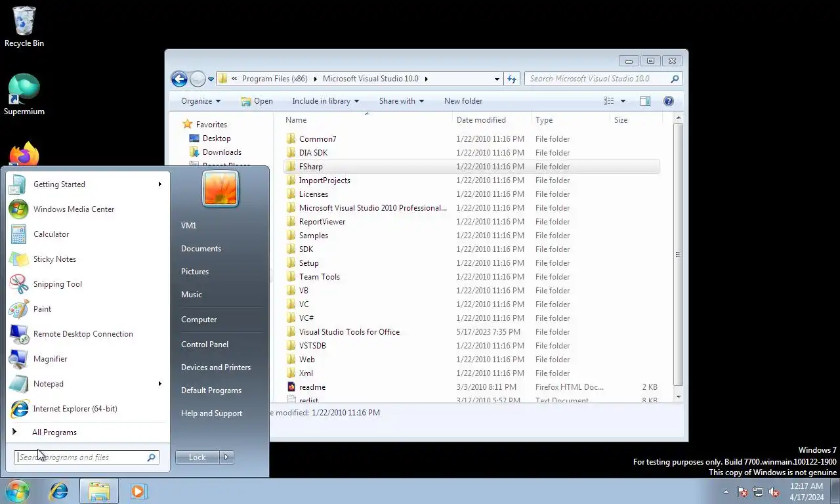The width and height of the screenshot is (840, 504).
Task: Open Include in library dropdown
Action: 325,101
